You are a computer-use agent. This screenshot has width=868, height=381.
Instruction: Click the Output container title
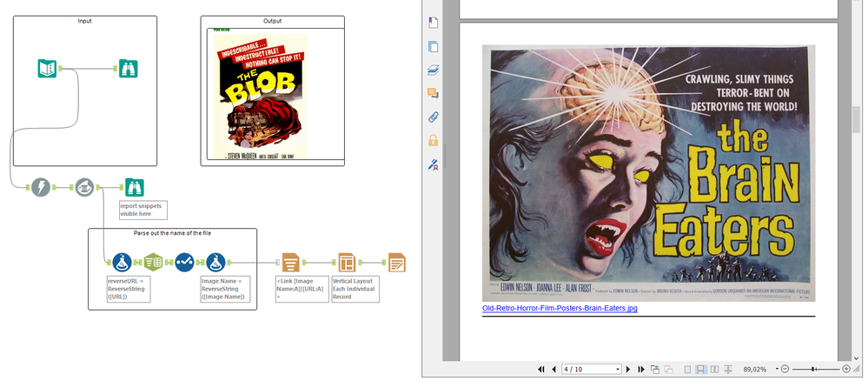coord(272,21)
